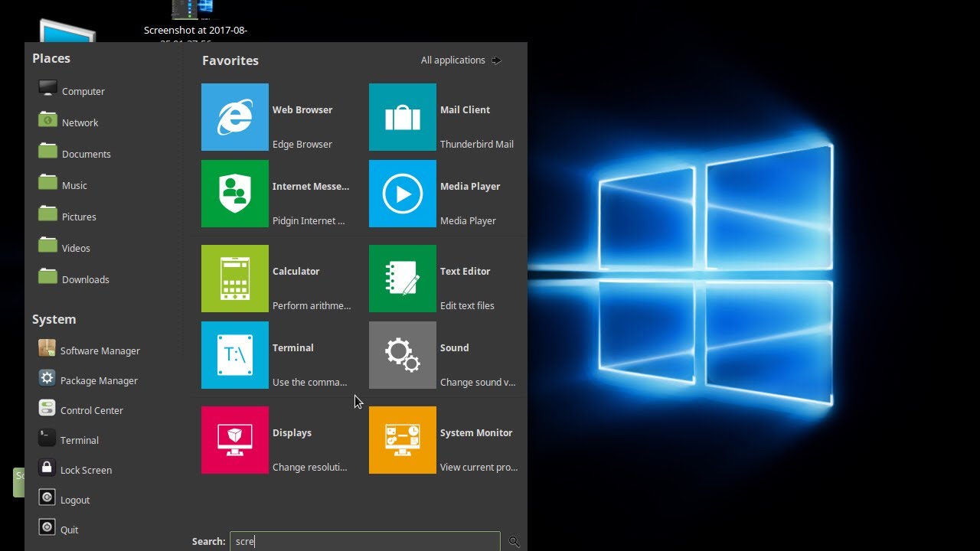Image resolution: width=980 pixels, height=551 pixels.
Task: Open the Displays tile icon
Action: coord(235,440)
